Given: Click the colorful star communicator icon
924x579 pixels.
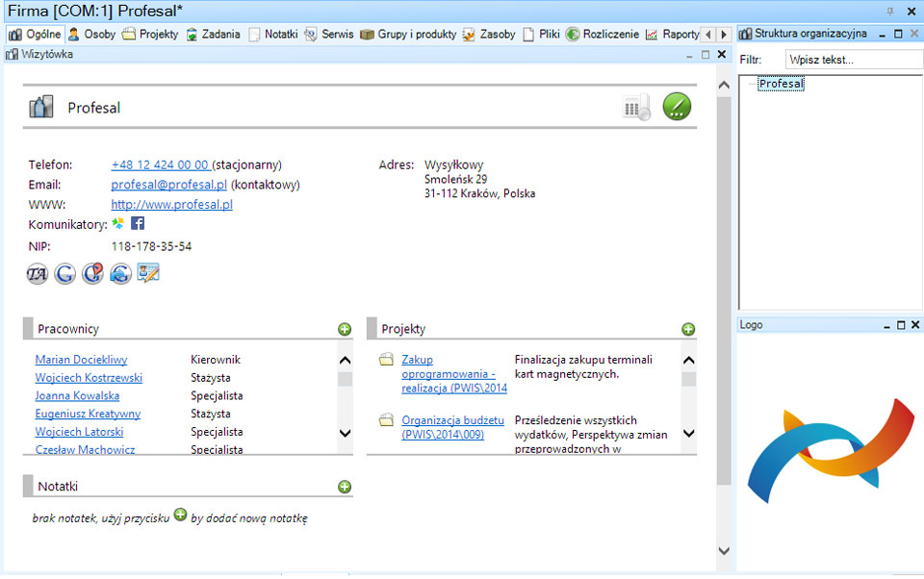Looking at the screenshot, I should coord(117,223).
